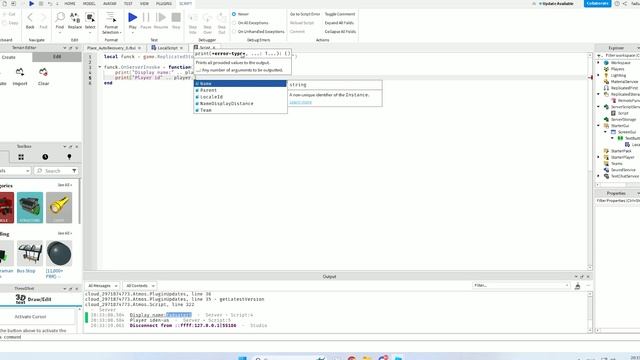This screenshot has height=360, width=640.
Task: Click the Back navigation icon
Action: pos(30,18)
